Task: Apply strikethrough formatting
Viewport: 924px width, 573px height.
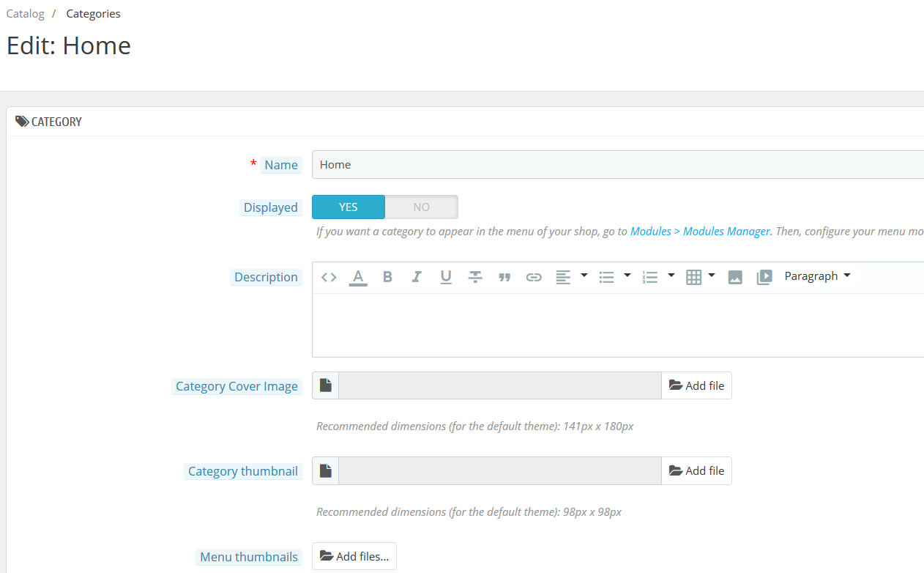Action: (x=475, y=277)
